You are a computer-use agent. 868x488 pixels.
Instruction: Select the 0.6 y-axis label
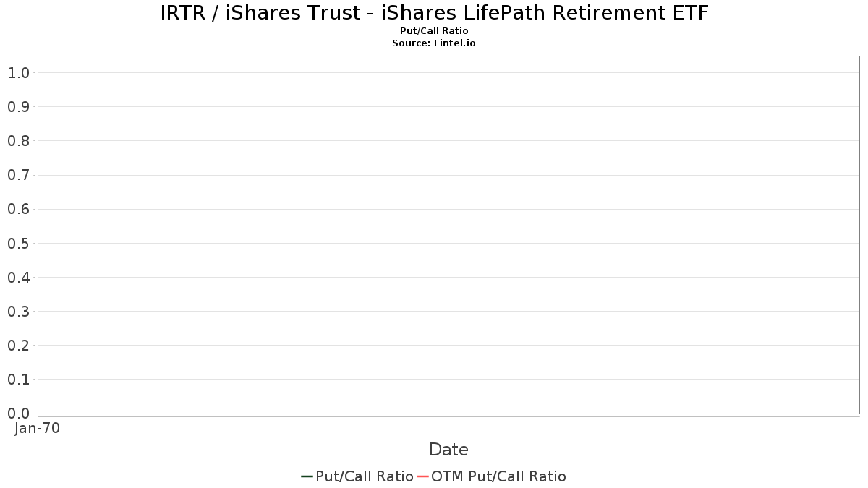[18, 209]
